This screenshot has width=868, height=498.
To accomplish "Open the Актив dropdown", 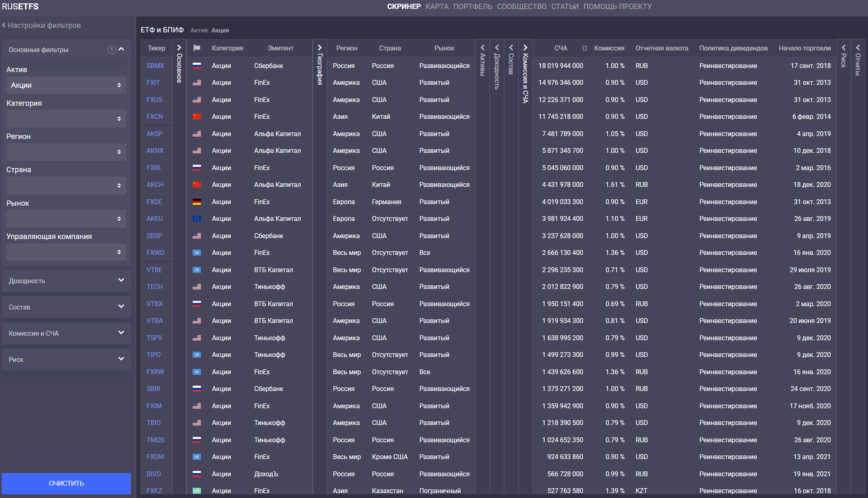I will (66, 85).
